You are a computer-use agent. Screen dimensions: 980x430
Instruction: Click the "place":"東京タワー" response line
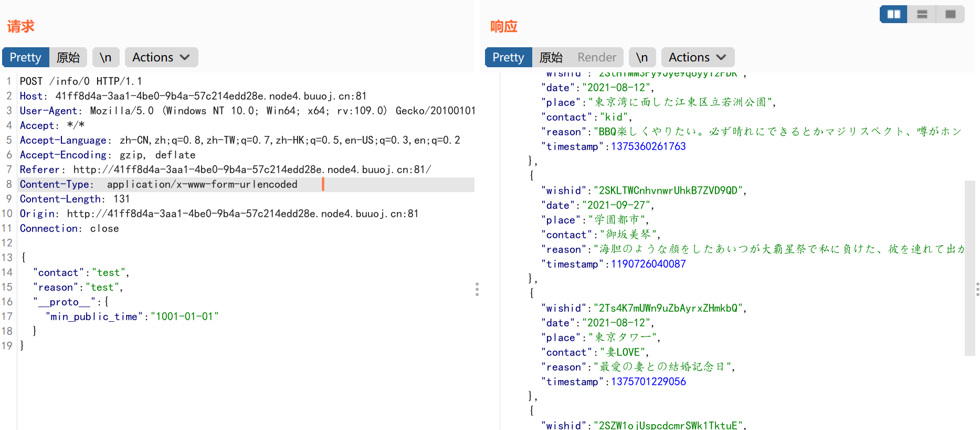pos(601,338)
